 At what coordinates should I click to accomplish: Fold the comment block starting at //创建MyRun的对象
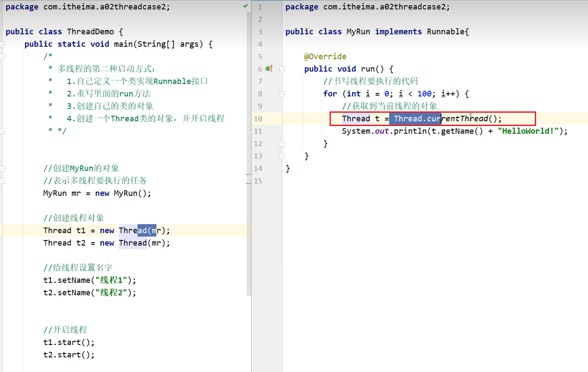[3, 168]
